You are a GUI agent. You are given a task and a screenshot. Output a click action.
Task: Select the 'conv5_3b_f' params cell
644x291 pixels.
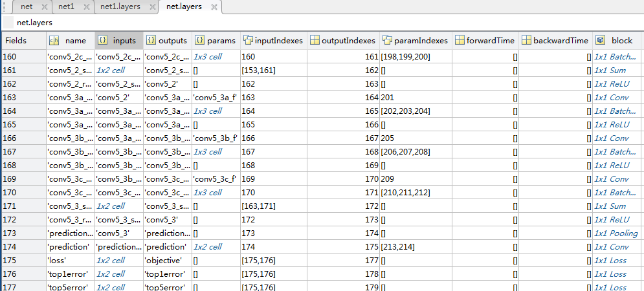(x=216, y=138)
